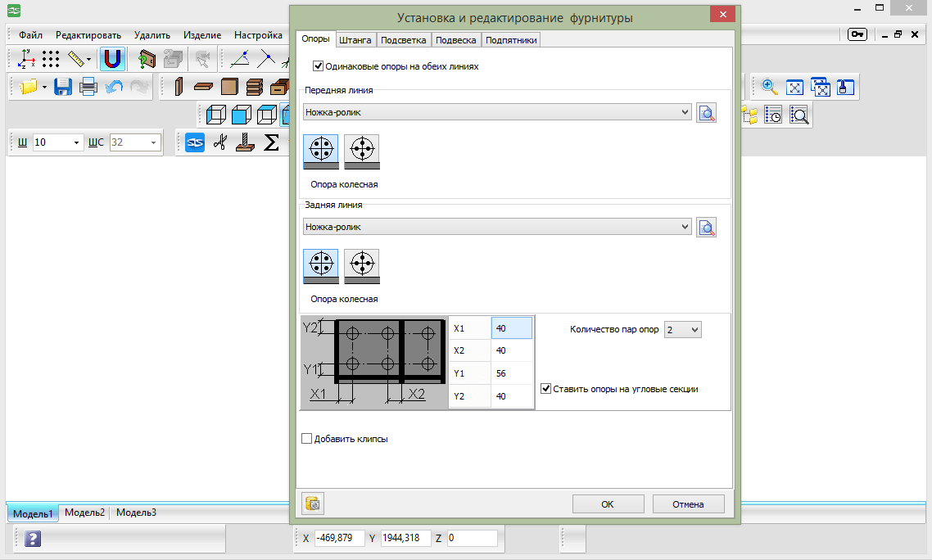
Task: Click the OK button
Action: 608,504
